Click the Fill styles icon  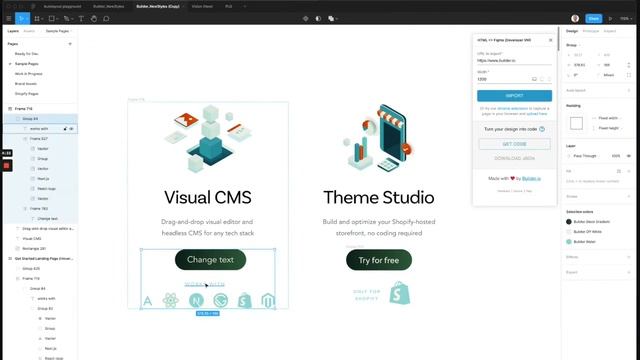(x=619, y=171)
